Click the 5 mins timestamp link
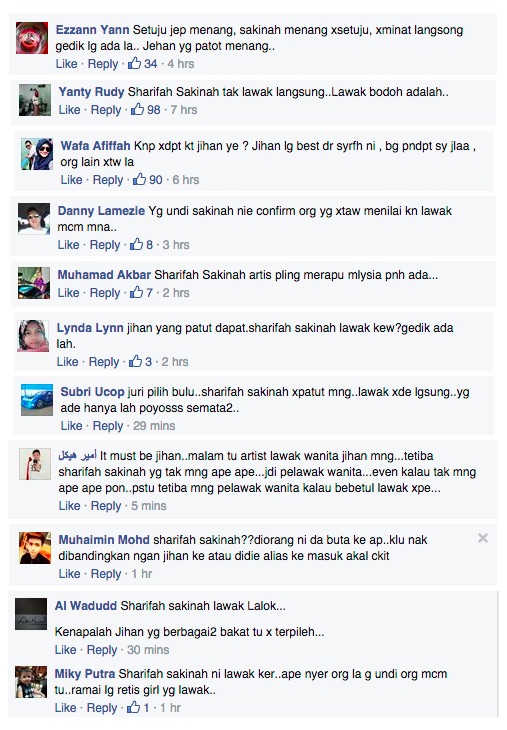This screenshot has height=730, width=507. pyautogui.click(x=149, y=506)
